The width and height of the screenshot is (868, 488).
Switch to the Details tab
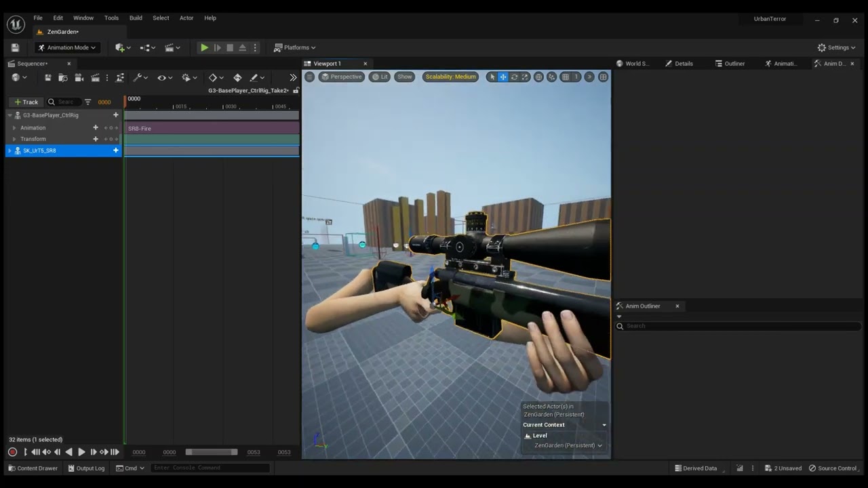[x=679, y=64]
